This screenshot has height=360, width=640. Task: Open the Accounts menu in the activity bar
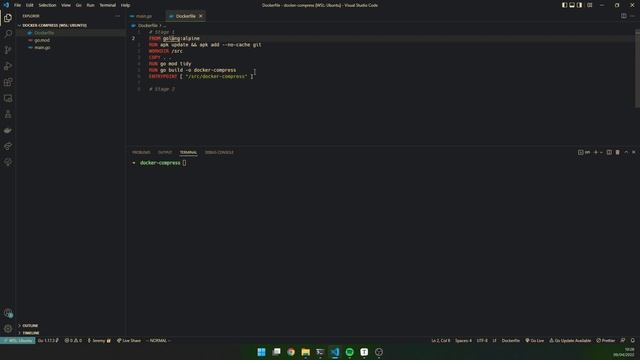8,313
